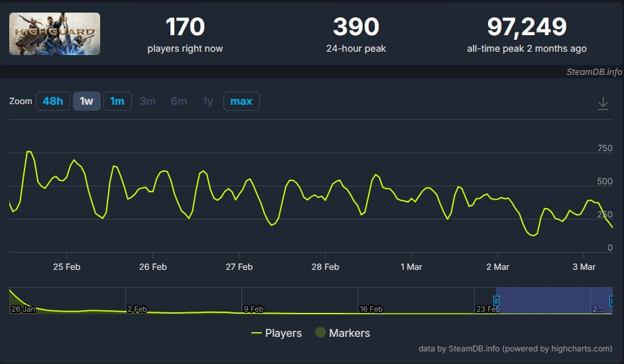
Task: Show max range on chart
Action: pyautogui.click(x=241, y=101)
